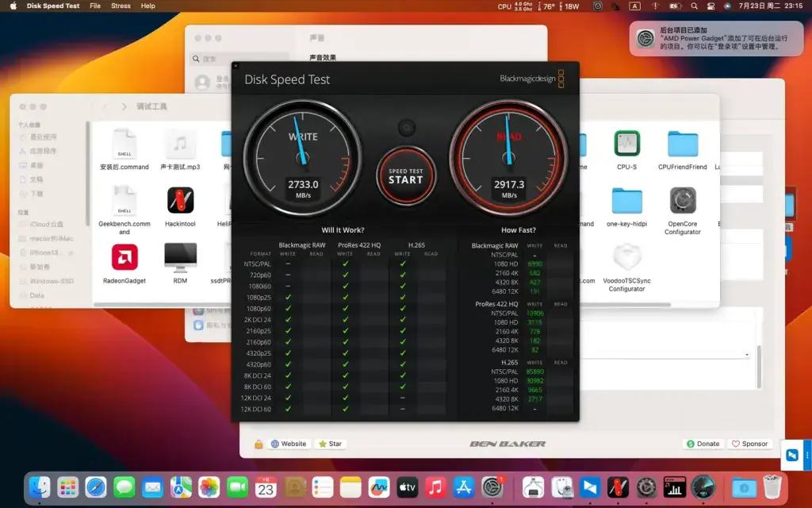Start the disk speed test
The height and width of the screenshot is (508, 812).
click(406, 176)
